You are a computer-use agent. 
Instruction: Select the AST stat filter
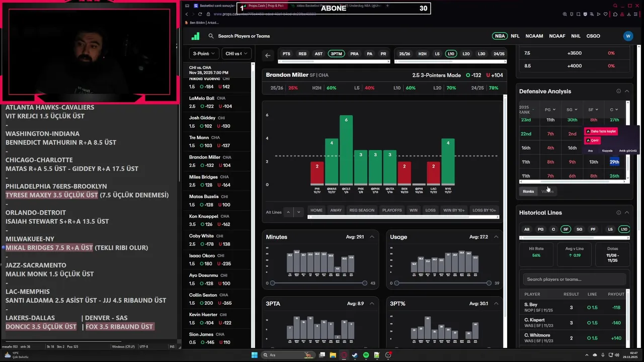[x=318, y=54]
